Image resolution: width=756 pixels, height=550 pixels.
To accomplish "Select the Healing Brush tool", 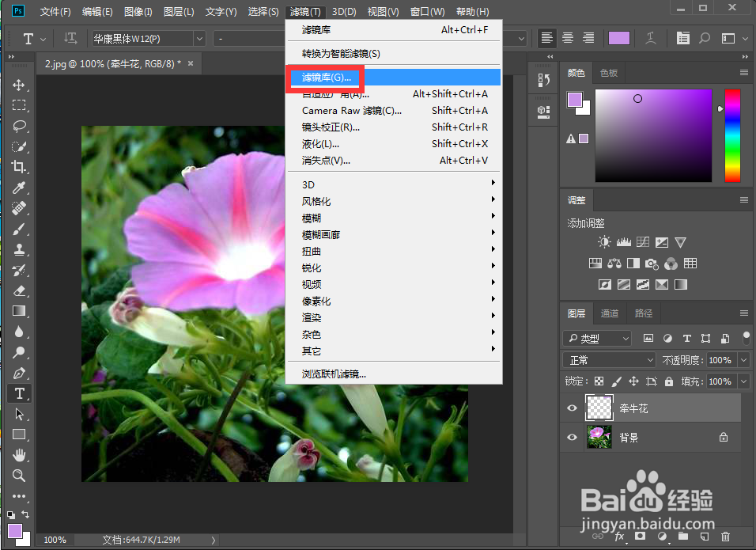I will coord(19,208).
